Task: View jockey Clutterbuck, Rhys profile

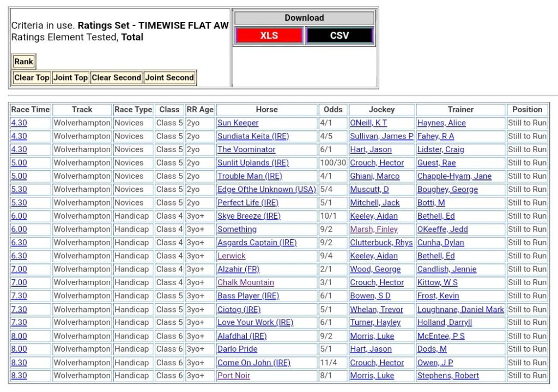Action: point(381,243)
